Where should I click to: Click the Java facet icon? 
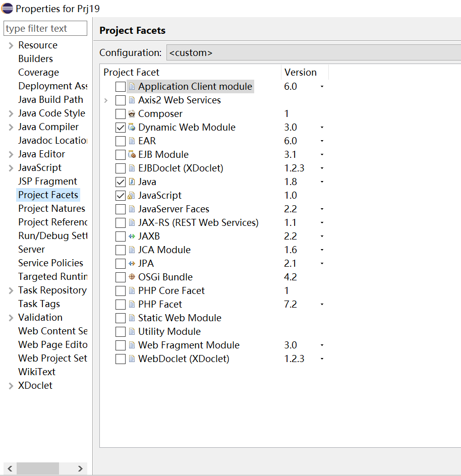pos(132,182)
